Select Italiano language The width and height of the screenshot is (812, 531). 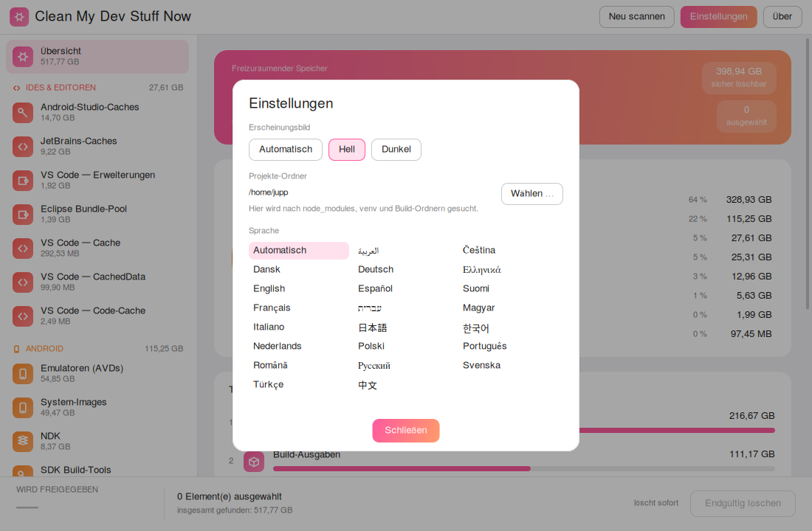[299, 327]
